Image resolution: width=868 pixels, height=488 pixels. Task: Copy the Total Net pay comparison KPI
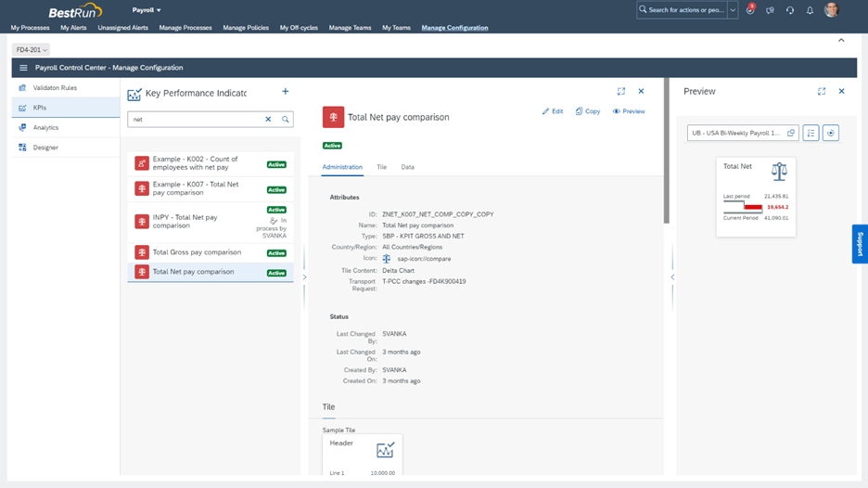[588, 111]
